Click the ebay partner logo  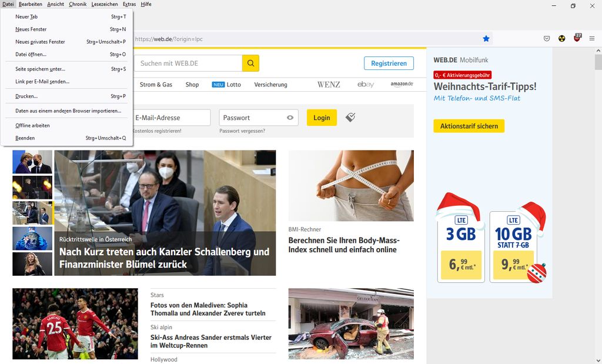pos(366,85)
